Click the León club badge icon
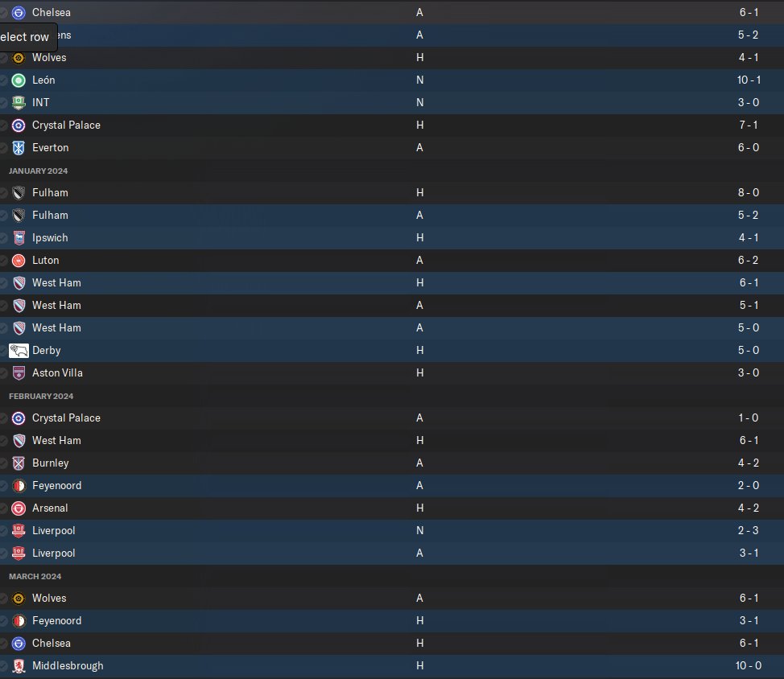The height and width of the screenshot is (679, 784). pyautogui.click(x=19, y=80)
